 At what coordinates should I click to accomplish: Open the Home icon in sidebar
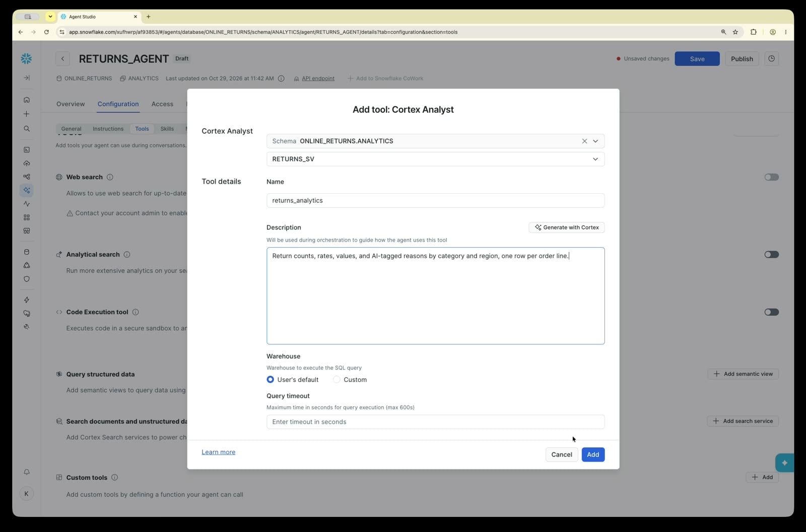(27, 100)
